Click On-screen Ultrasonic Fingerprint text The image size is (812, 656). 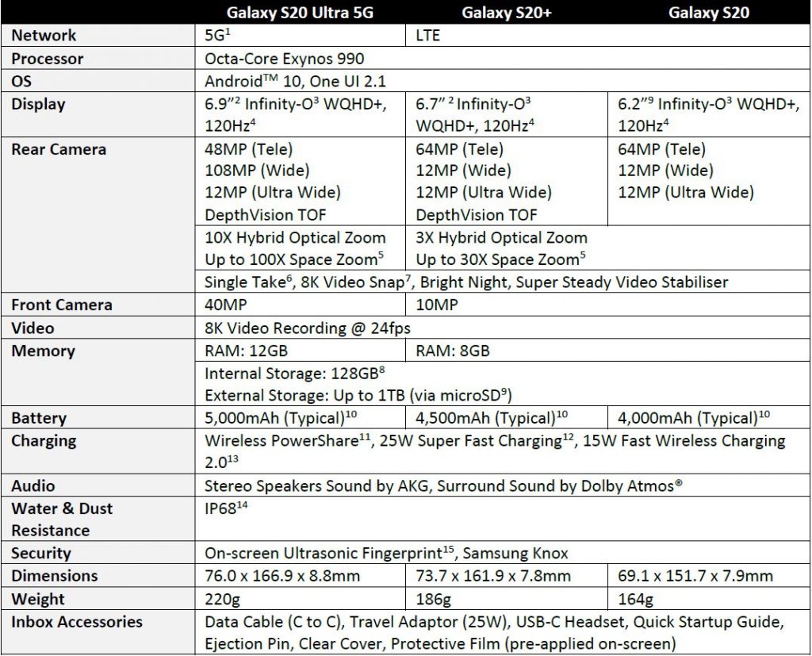(386, 553)
